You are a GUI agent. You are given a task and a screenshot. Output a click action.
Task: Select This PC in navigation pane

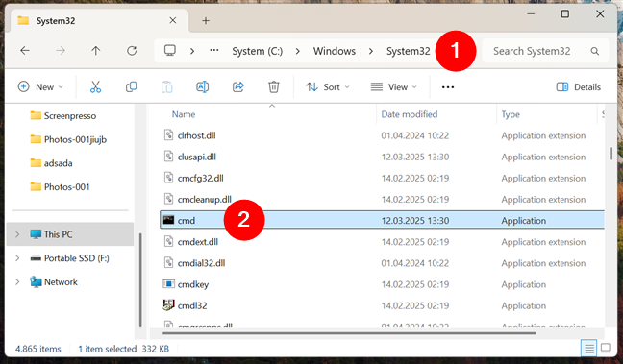click(x=70, y=234)
